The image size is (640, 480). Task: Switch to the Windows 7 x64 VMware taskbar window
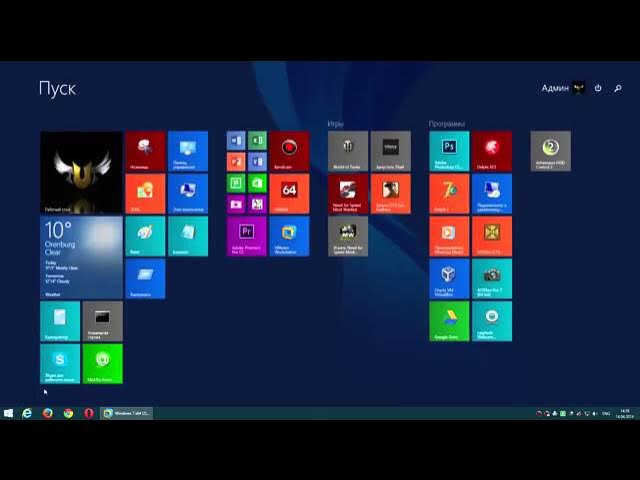point(127,413)
